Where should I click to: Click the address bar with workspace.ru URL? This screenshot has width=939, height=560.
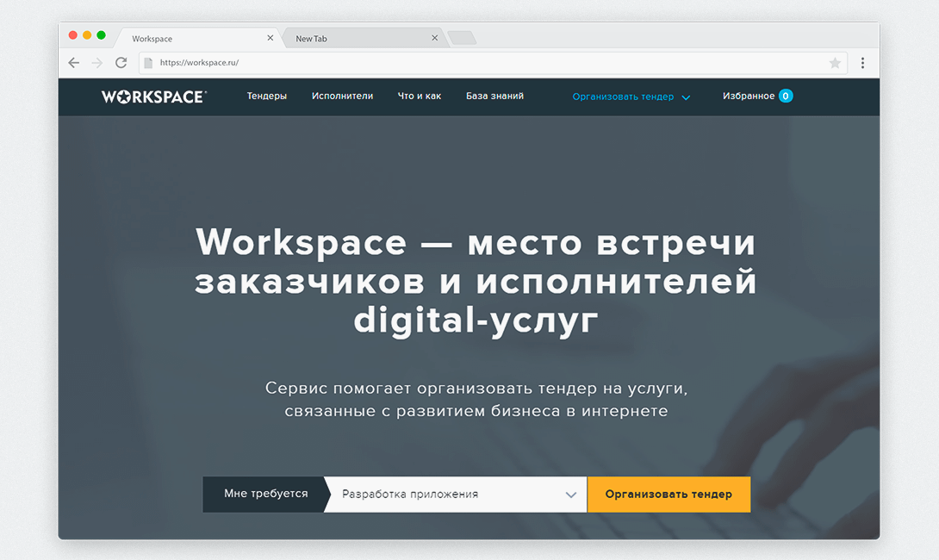[x=493, y=63]
